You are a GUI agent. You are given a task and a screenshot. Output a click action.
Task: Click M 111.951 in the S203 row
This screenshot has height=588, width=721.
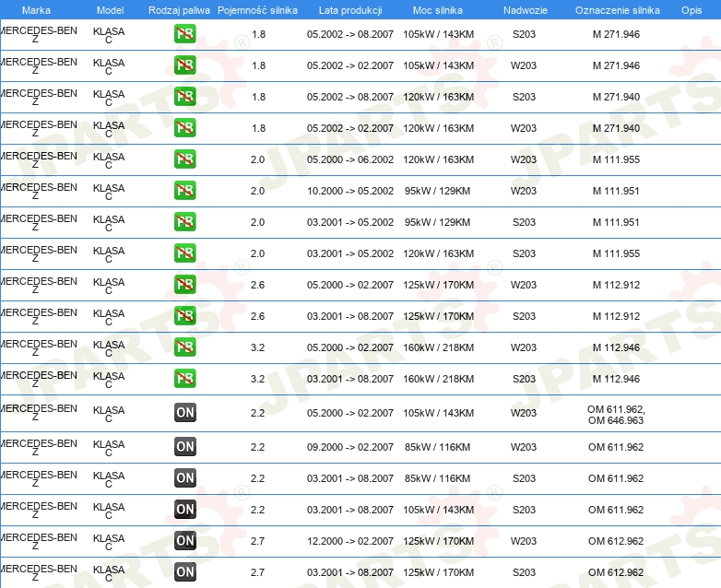616,222
